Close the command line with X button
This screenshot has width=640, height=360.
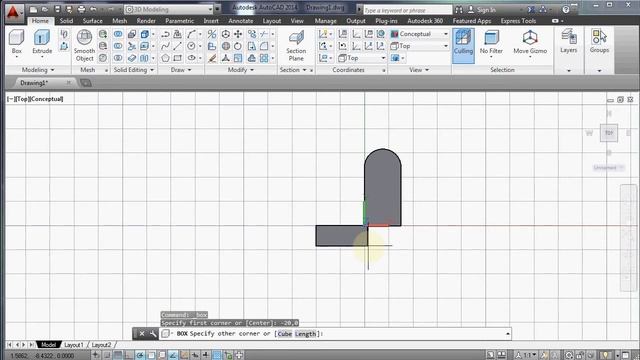click(x=142, y=334)
